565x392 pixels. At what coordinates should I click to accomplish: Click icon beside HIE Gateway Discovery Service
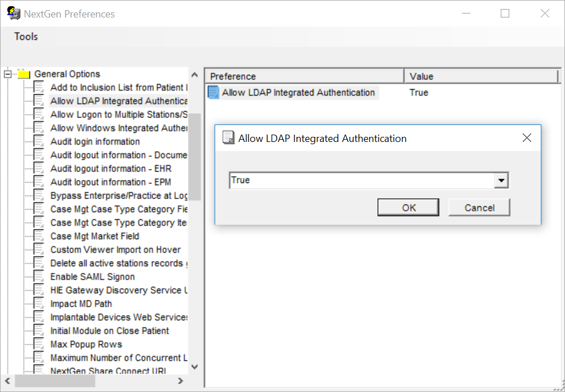click(38, 290)
